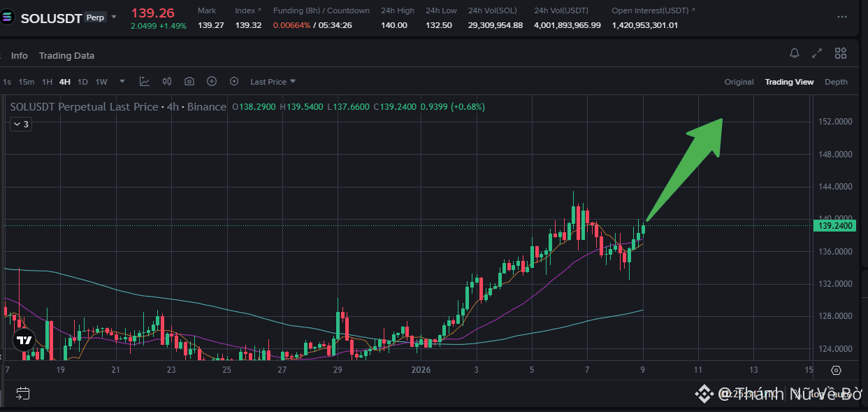This screenshot has width=868, height=412.
Task: Select the 1W interval
Action: point(101,82)
